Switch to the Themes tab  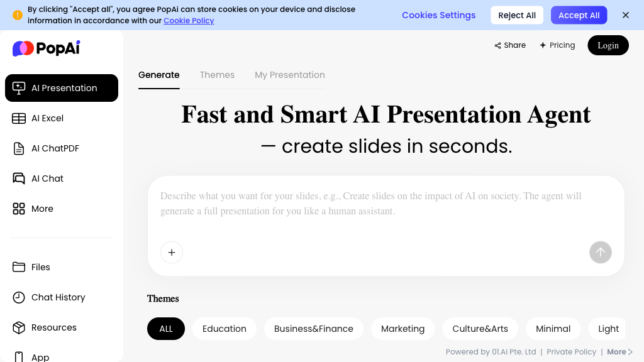(217, 75)
